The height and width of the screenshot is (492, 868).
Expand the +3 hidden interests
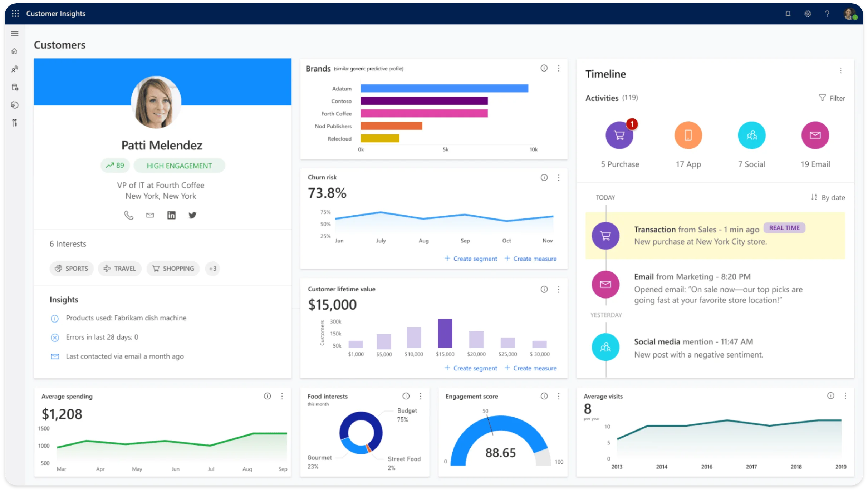pyautogui.click(x=212, y=269)
